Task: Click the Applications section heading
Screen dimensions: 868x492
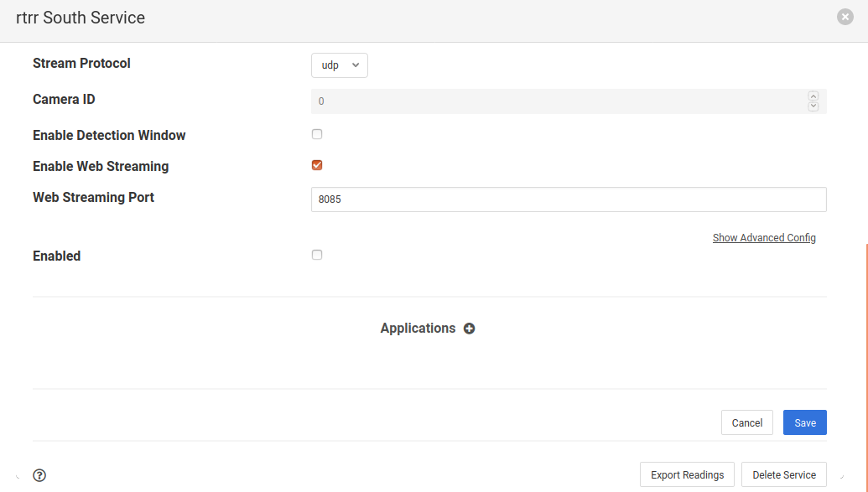Action: click(x=418, y=328)
